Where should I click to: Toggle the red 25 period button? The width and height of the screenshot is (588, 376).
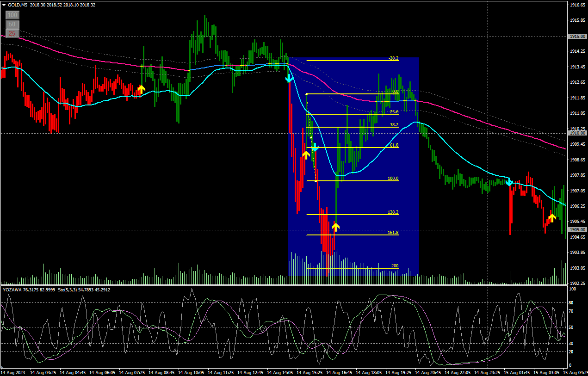12,33
